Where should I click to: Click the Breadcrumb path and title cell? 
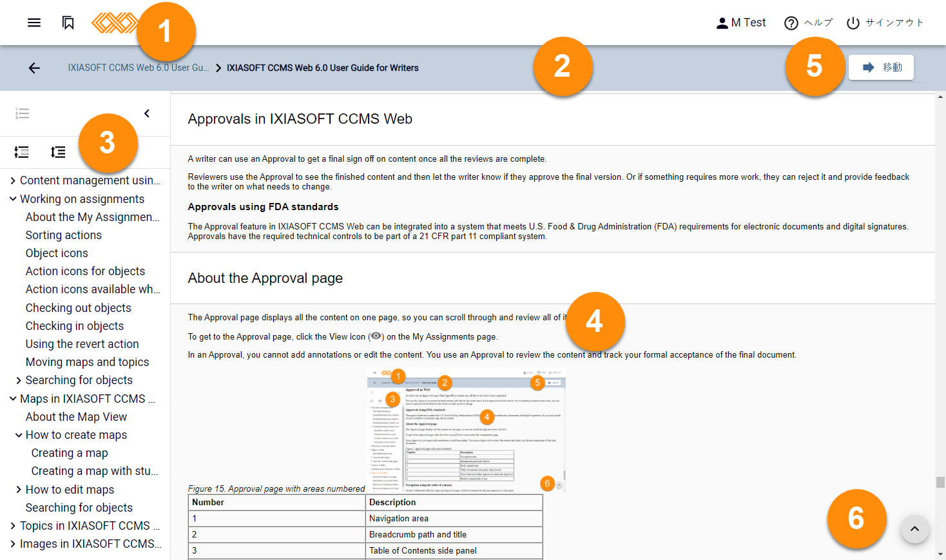454,534
